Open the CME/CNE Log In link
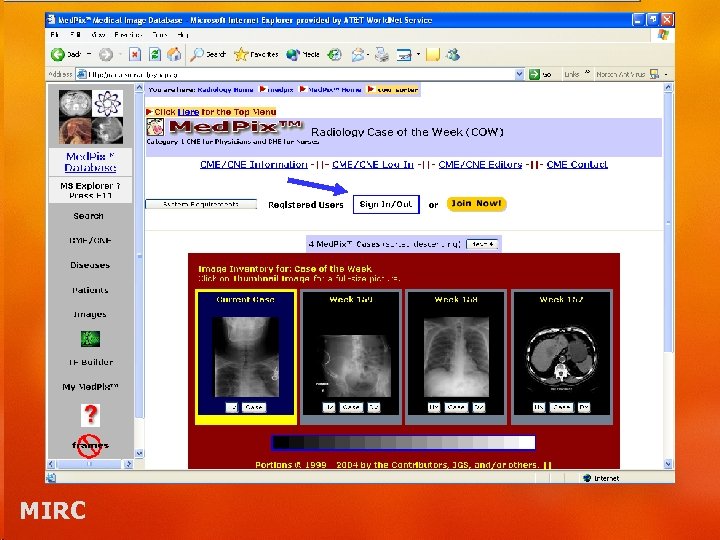 [373, 164]
